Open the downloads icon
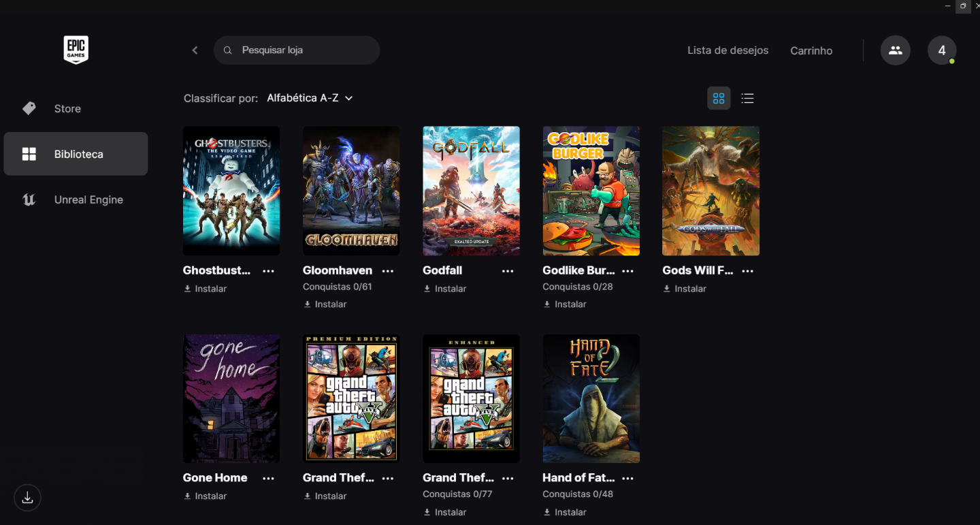The width and height of the screenshot is (980, 525). coord(27,498)
